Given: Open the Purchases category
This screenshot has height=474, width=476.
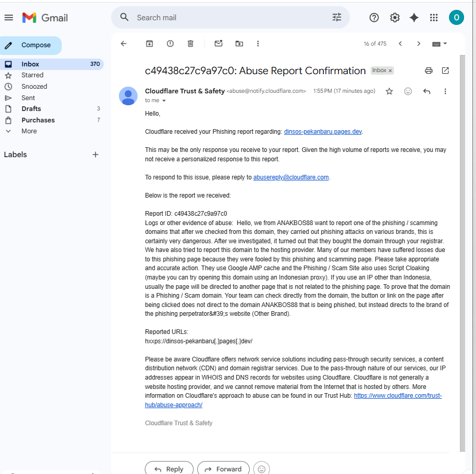Looking at the screenshot, I should click(x=38, y=120).
